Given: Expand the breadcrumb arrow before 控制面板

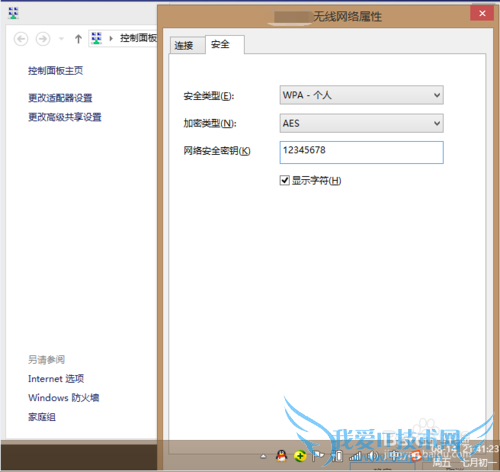Looking at the screenshot, I should (111, 39).
